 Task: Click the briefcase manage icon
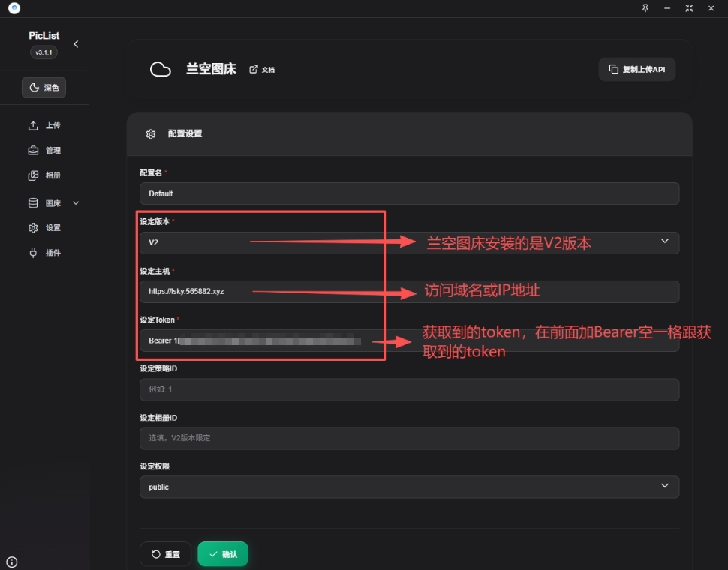pyautogui.click(x=33, y=150)
